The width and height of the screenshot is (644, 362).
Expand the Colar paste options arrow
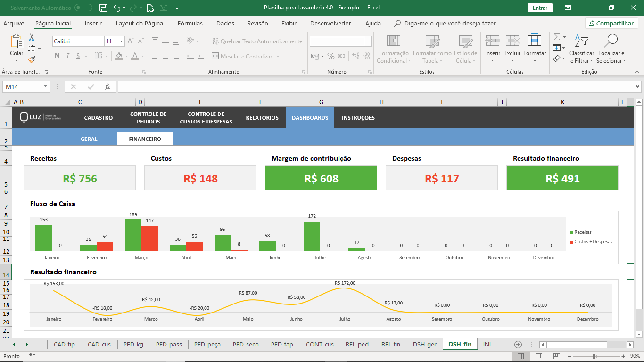pos(17,61)
